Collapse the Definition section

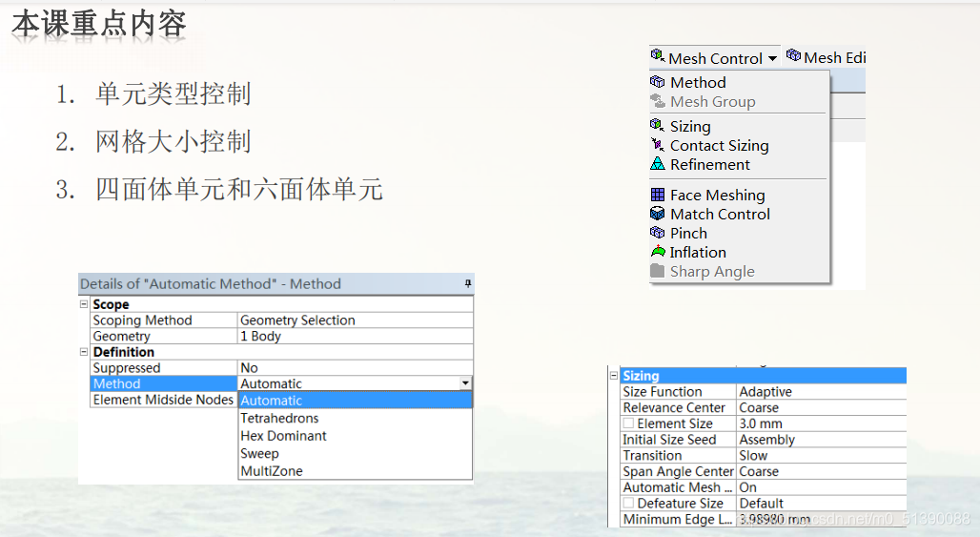(84, 352)
